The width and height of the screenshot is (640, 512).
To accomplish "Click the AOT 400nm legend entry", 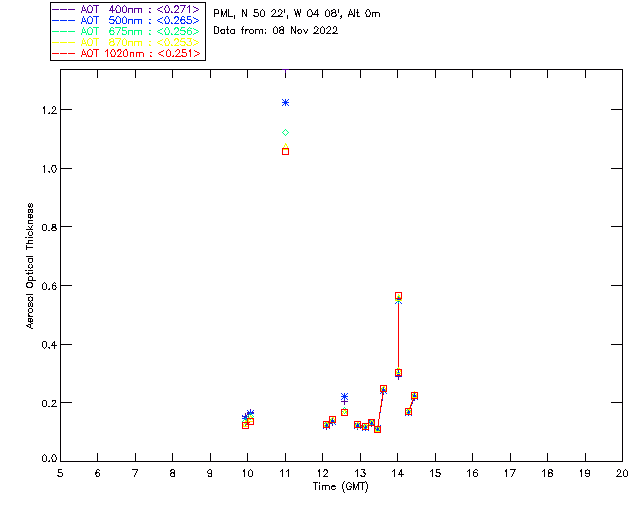I will click(x=127, y=9).
